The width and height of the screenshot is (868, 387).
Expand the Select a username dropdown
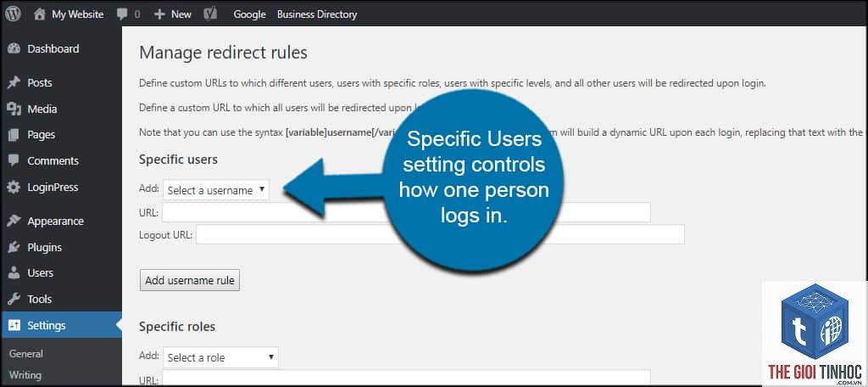[216, 190]
